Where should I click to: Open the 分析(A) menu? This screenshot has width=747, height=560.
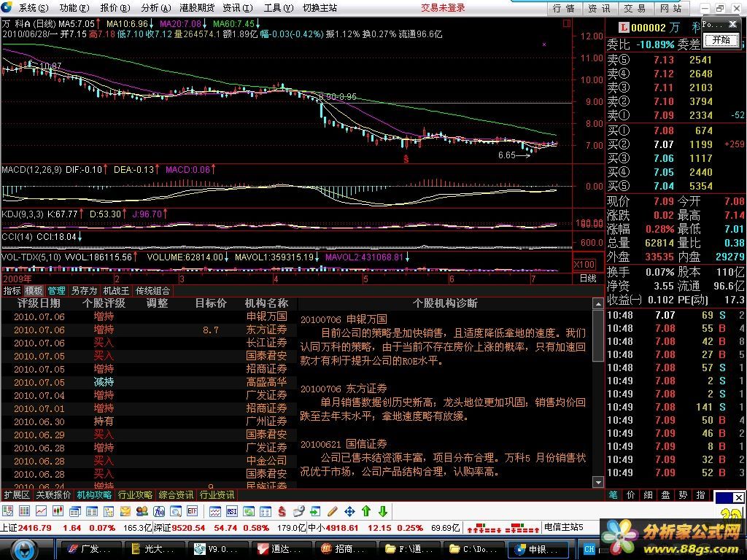tap(156, 7)
